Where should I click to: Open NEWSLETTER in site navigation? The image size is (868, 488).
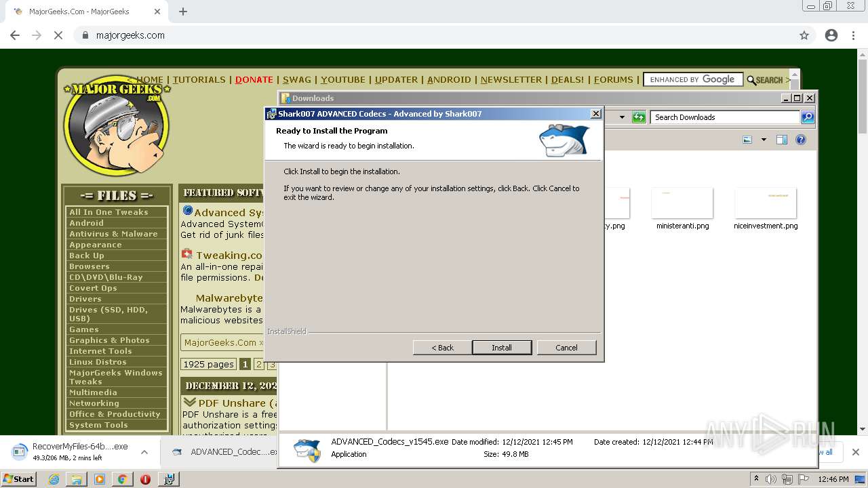click(x=511, y=79)
